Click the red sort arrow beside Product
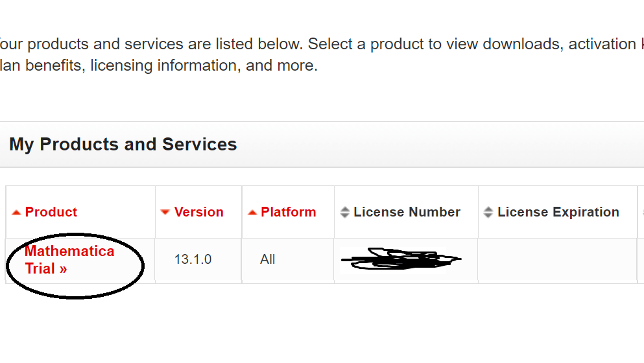 [16, 213]
